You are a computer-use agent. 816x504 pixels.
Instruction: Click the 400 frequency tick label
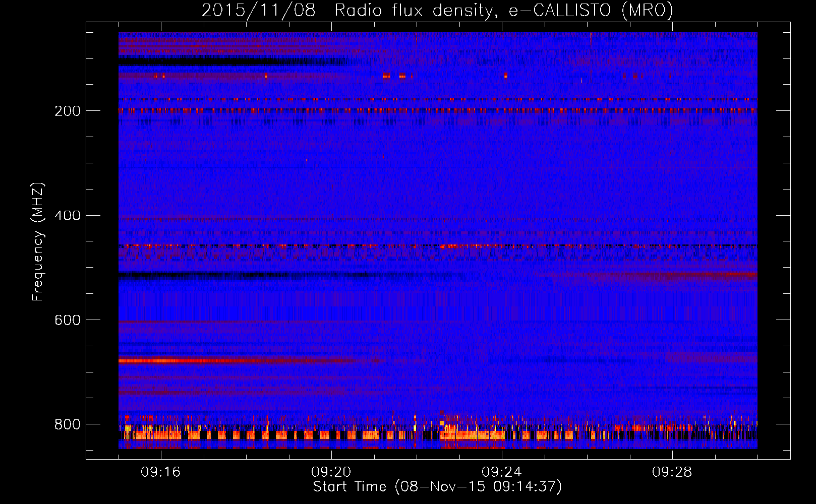click(67, 216)
